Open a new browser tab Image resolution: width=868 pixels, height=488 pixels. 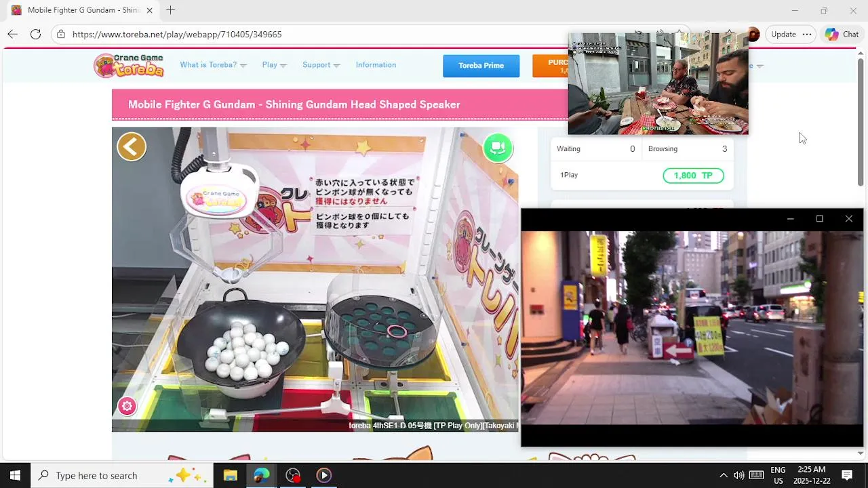[x=171, y=10]
